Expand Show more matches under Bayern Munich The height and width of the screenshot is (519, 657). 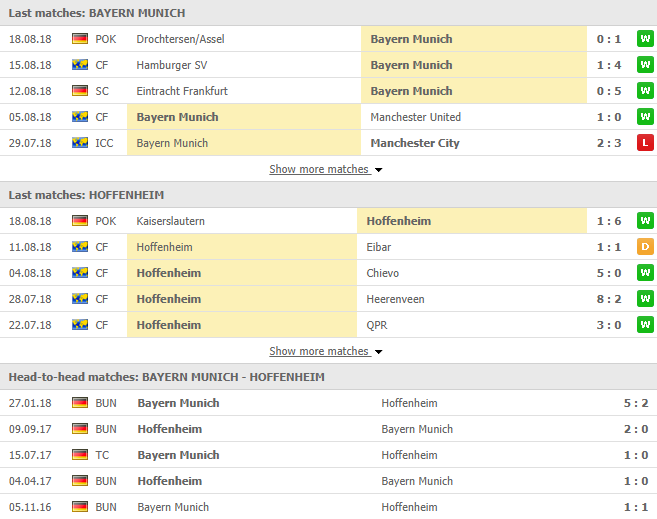(319, 169)
